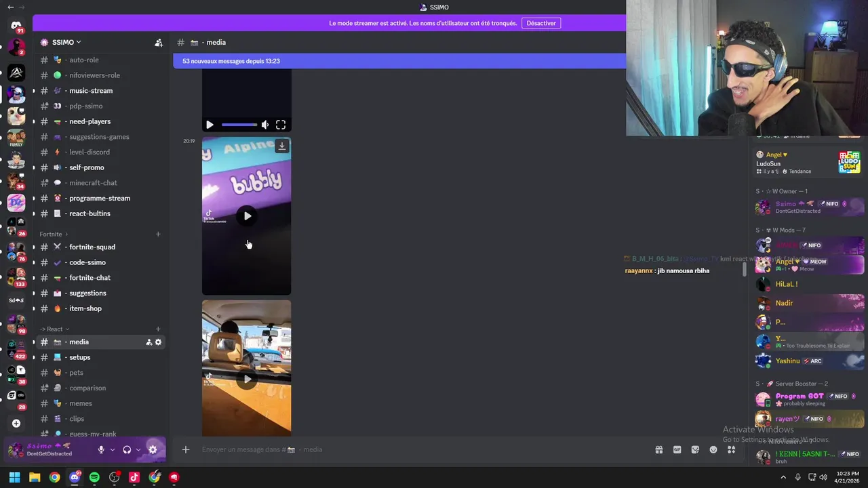The height and width of the screenshot is (488, 868).
Task: Collapse the React channel category
Action: [54, 329]
